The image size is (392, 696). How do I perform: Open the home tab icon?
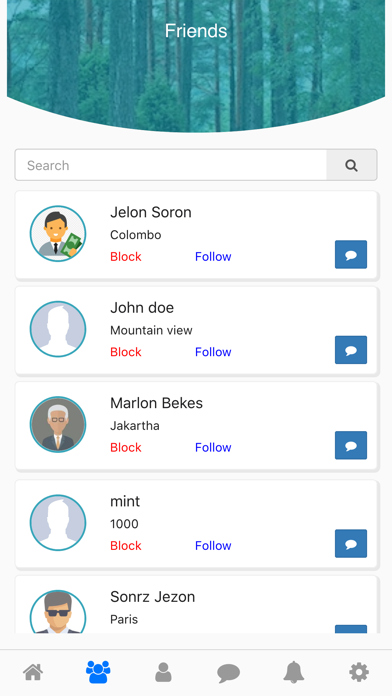tap(33, 672)
